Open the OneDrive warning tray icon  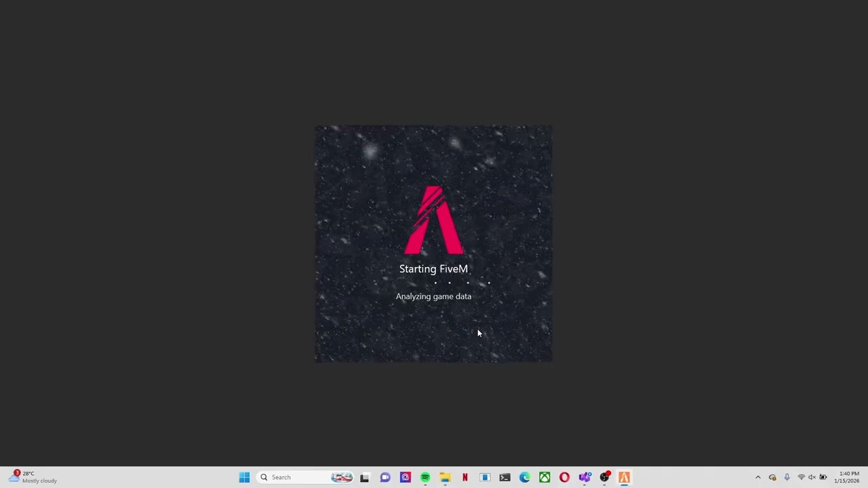(772, 477)
